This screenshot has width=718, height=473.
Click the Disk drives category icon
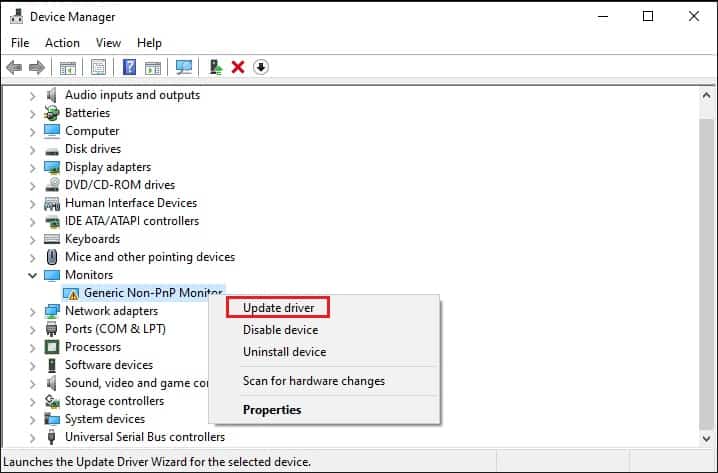tap(52, 151)
